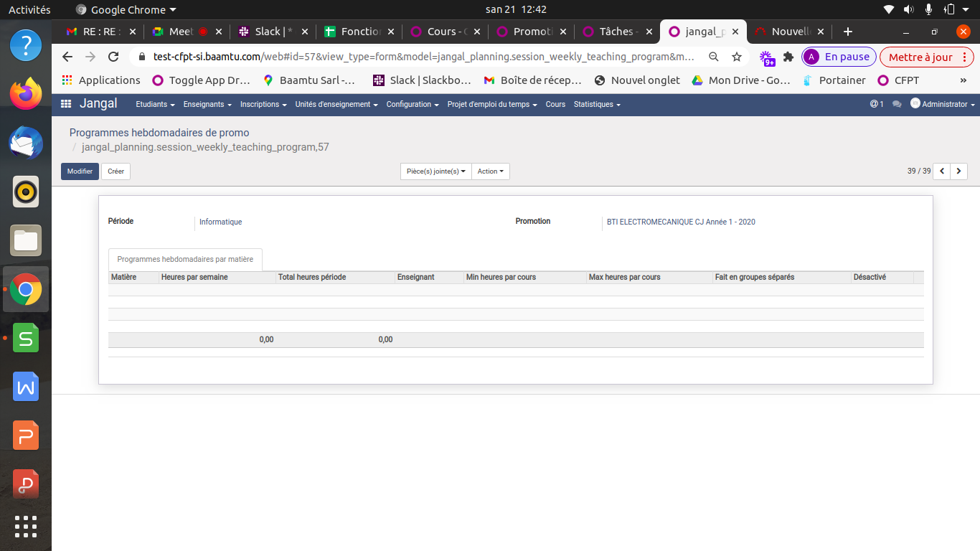Open the Etudiants menu
Screen dimensions: 980x551
155,104
